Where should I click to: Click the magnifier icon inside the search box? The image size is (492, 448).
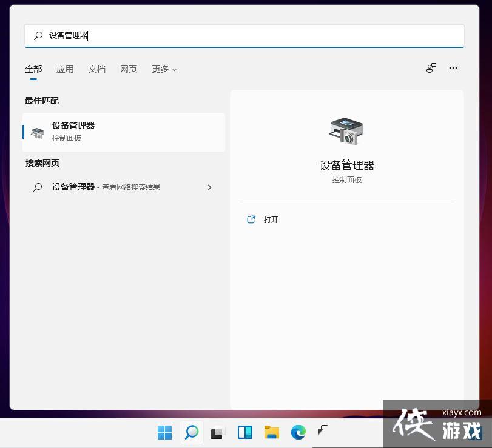pyautogui.click(x=37, y=35)
